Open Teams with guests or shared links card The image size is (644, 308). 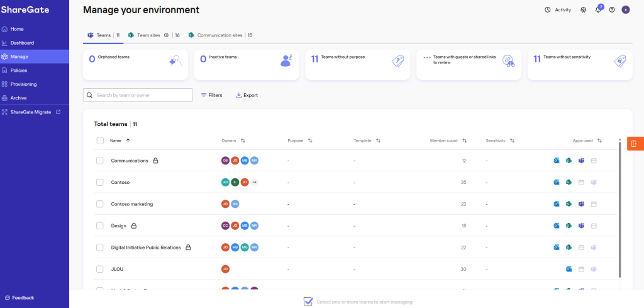pos(469,65)
